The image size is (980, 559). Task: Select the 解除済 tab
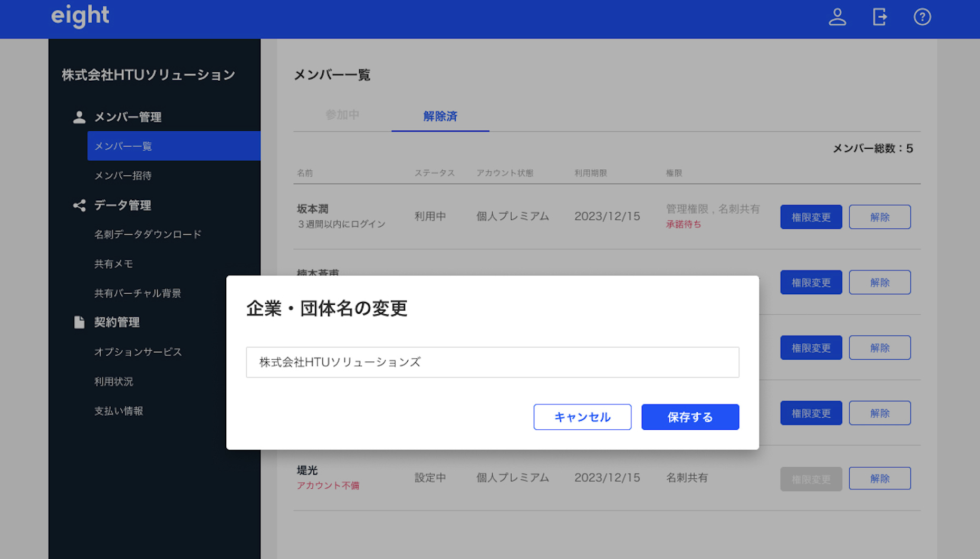click(x=440, y=116)
